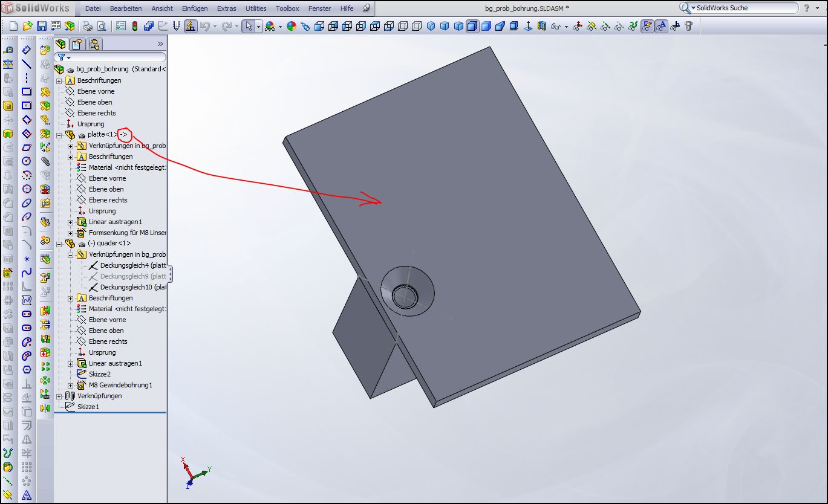Viewport: 828px width, 504px height.
Task: Select the Corner Rectangle sketch tool
Action: pos(27,92)
